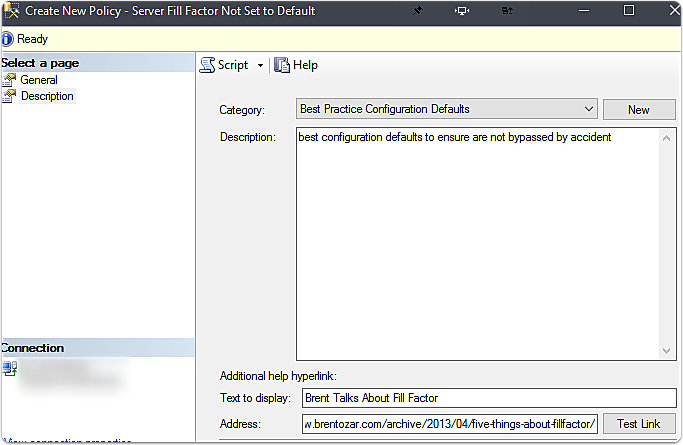Click the General page icon
The image size is (683, 445).
pyautogui.click(x=10, y=80)
